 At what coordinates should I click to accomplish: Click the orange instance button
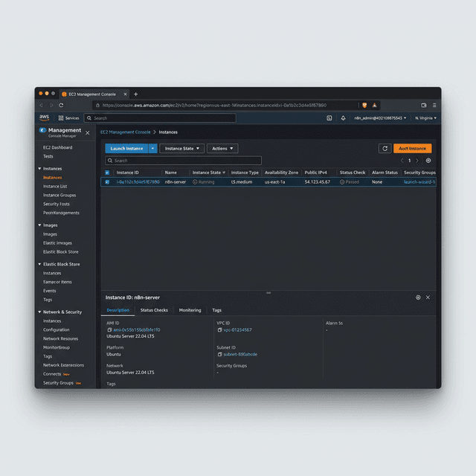[x=412, y=149]
